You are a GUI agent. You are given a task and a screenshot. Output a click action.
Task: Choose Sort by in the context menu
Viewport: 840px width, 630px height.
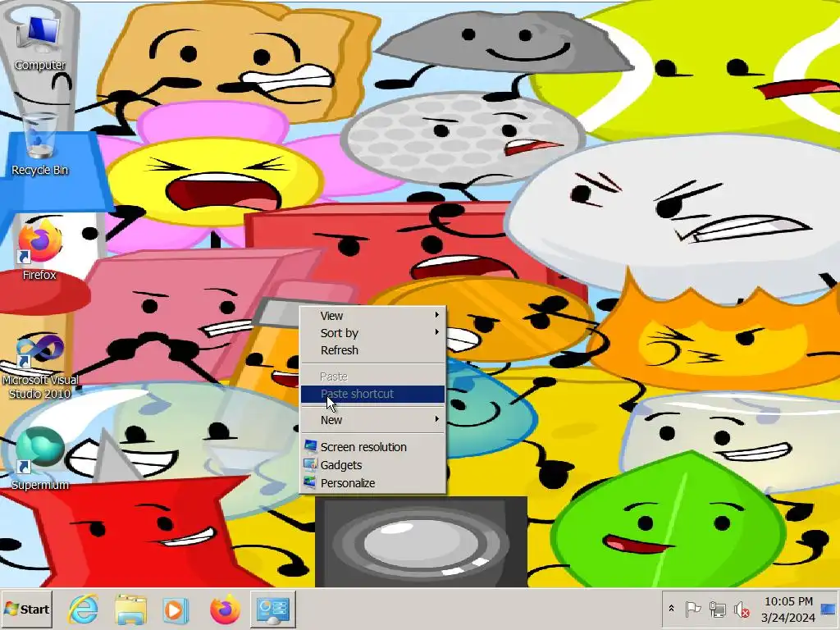click(373, 333)
